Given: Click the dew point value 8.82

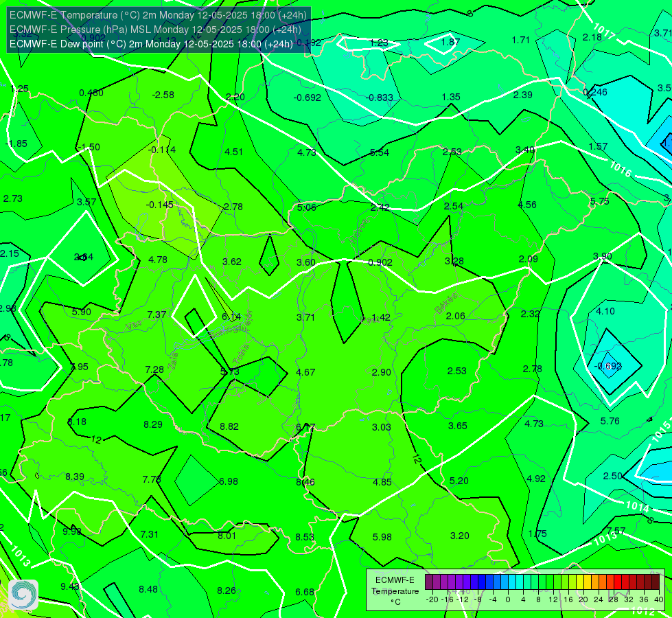Looking at the screenshot, I should pyautogui.click(x=229, y=426).
